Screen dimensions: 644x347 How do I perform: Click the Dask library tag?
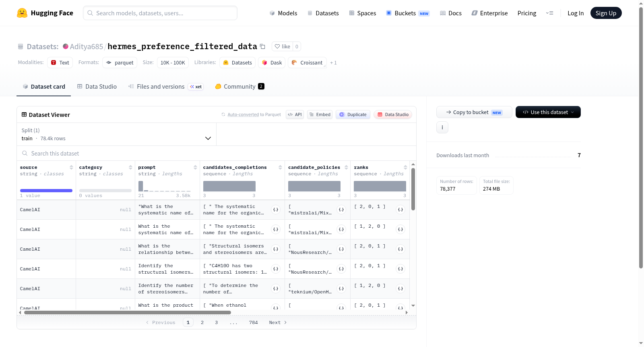point(272,62)
